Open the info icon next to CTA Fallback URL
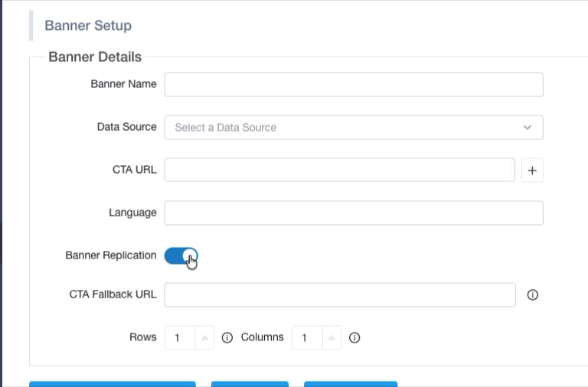The image size is (588, 387). pyautogui.click(x=533, y=295)
